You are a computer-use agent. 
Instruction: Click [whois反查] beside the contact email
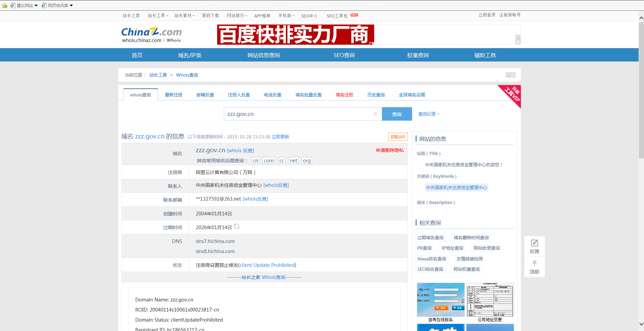tap(255, 199)
